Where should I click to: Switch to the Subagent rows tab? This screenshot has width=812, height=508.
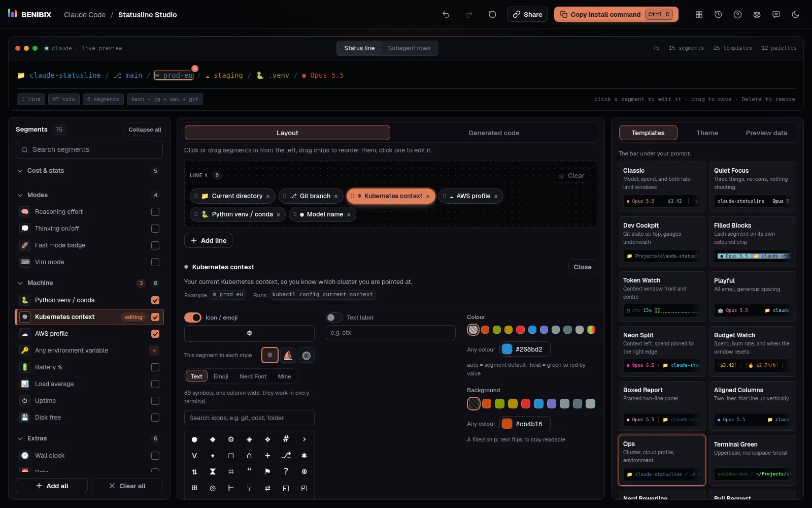(409, 48)
